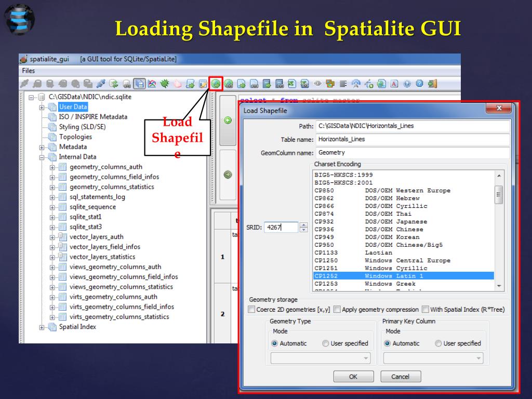Collapse the Internal Data tree node
The image size is (532, 399).
pos(42,157)
